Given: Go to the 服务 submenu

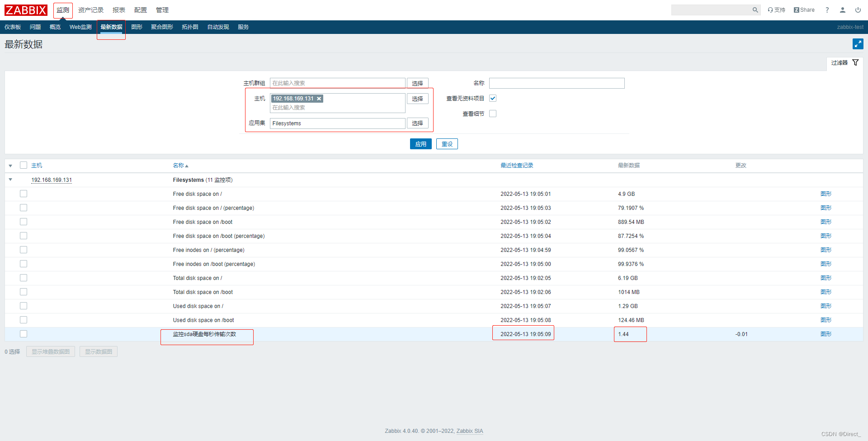Looking at the screenshot, I should (243, 27).
